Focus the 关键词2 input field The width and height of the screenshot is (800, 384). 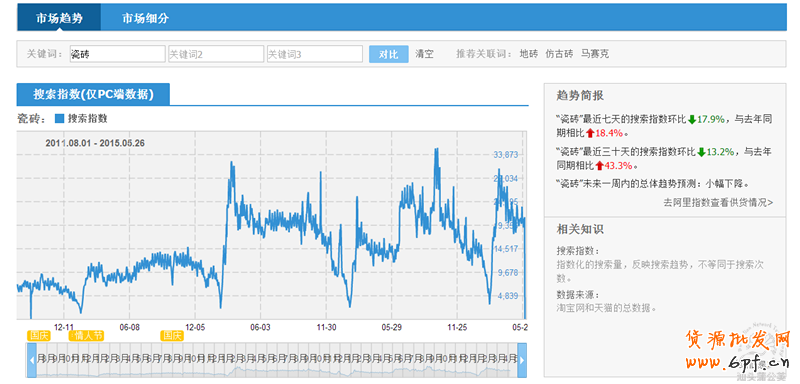216,54
